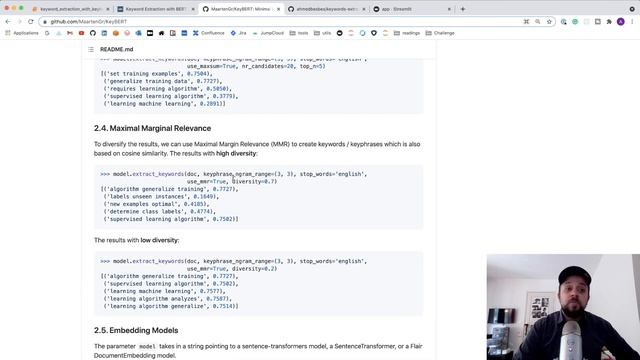This screenshot has width=640, height=360.
Task: Click 'set training examples' result row
Action: click(156, 73)
